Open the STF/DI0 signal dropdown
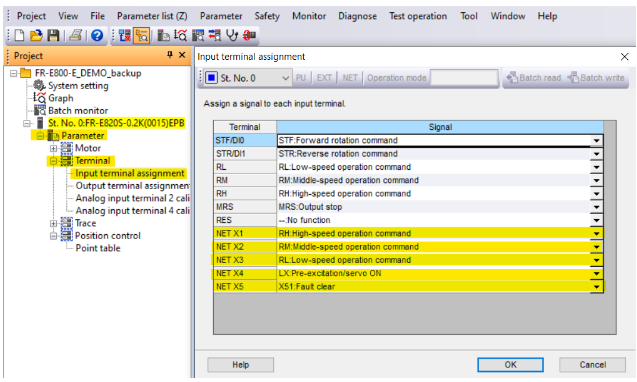This screenshot has height=382, width=637. [596, 141]
